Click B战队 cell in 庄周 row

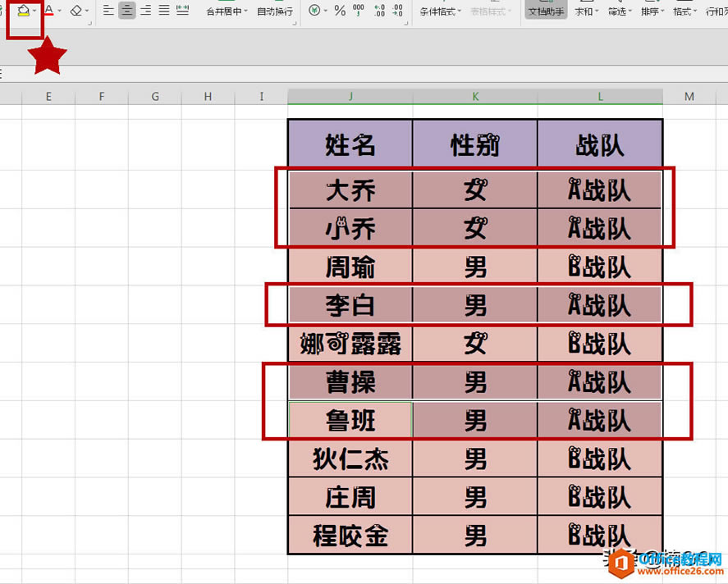pos(600,497)
